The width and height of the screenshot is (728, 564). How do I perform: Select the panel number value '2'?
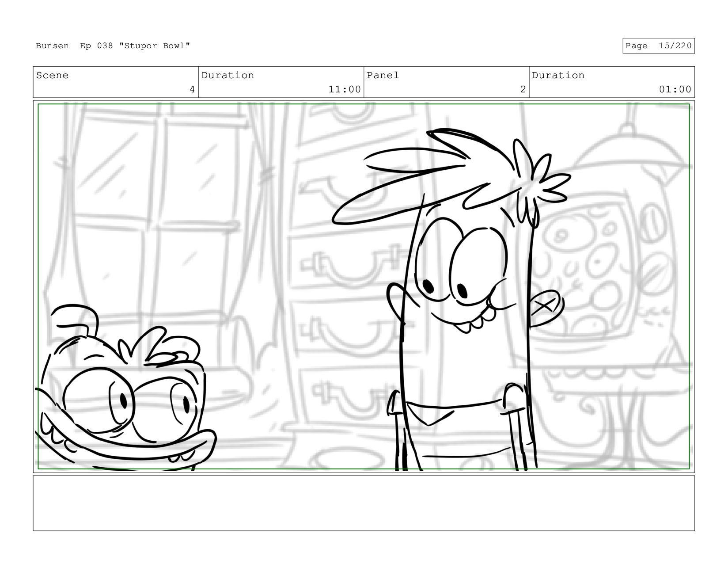[x=523, y=90]
